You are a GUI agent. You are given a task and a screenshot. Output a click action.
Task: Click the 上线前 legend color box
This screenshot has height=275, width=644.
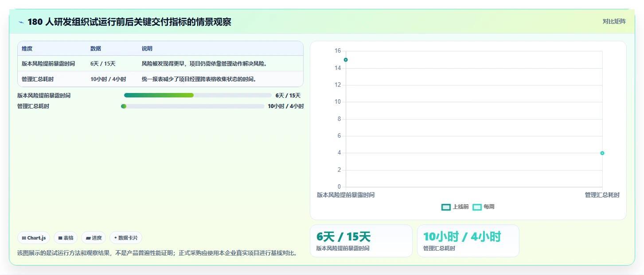pyautogui.click(x=446, y=207)
